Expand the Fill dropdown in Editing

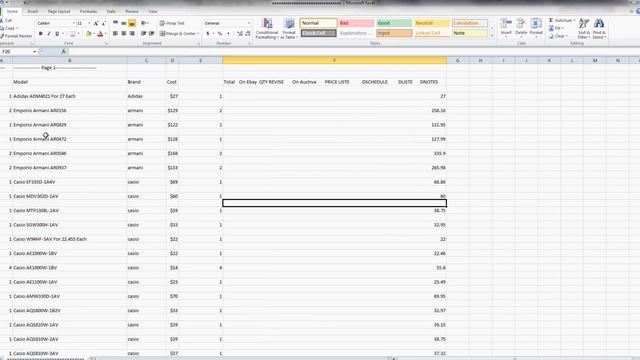[563, 28]
